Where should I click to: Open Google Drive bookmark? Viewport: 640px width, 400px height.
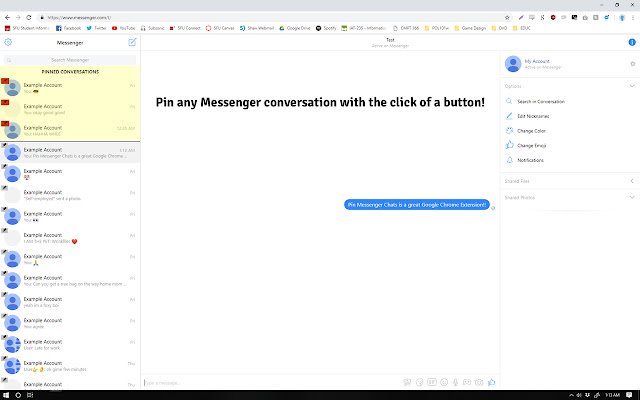[295, 28]
